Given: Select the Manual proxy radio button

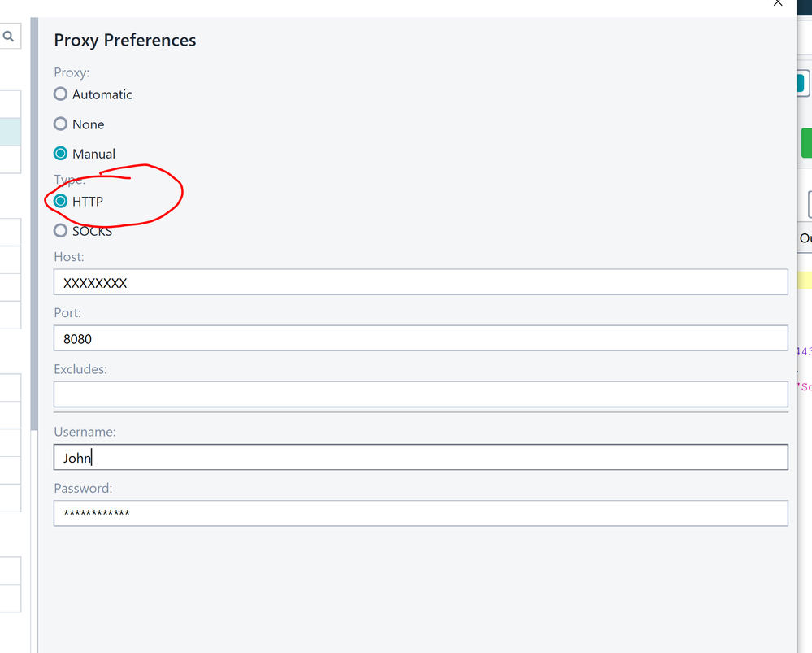Looking at the screenshot, I should [61, 154].
